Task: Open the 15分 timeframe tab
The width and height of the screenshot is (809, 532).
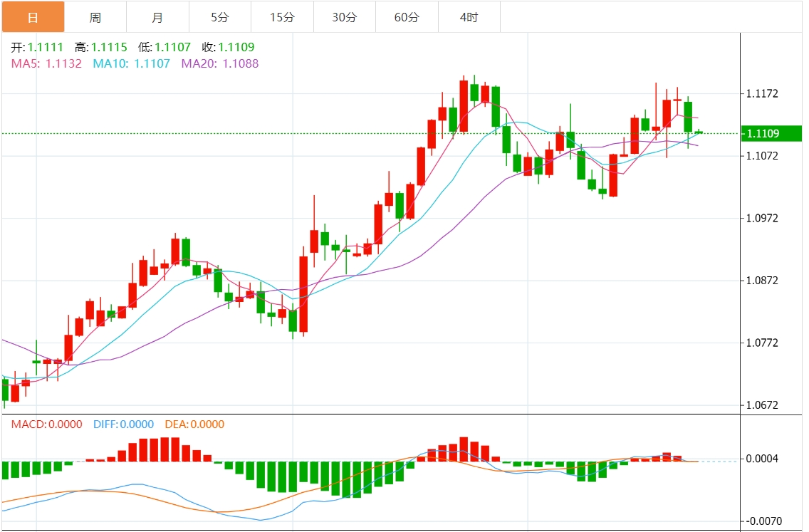Action: (x=282, y=17)
